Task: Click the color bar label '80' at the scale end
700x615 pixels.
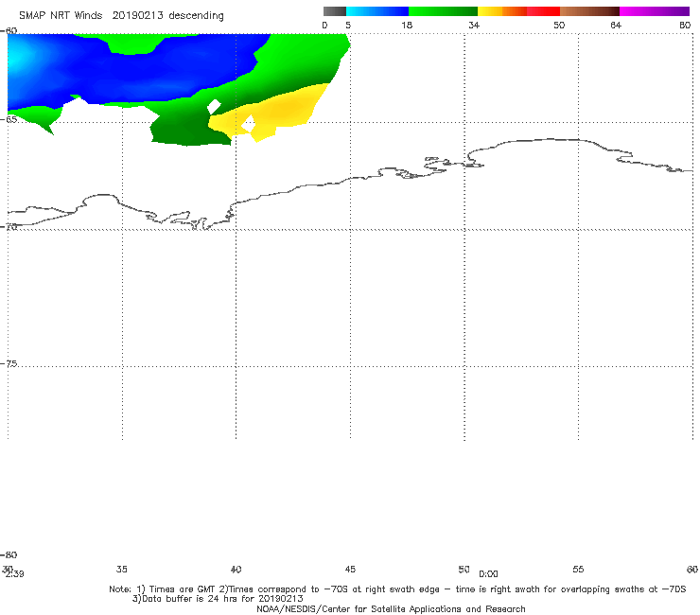Action: 685,25
